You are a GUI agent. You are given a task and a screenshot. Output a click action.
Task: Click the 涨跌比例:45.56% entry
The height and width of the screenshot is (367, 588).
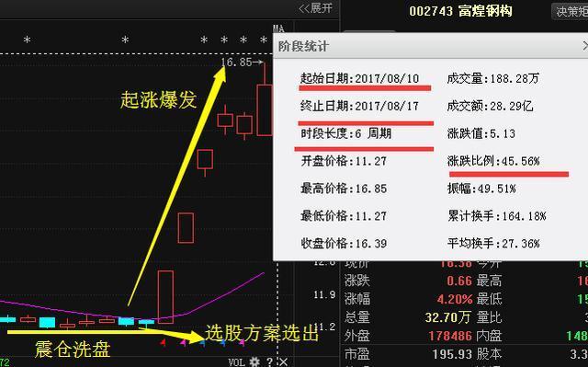pos(493,161)
